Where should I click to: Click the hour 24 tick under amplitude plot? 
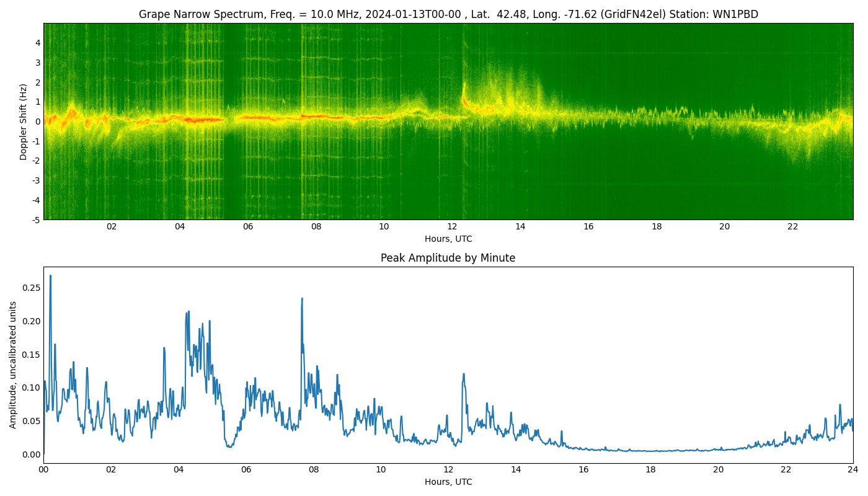(x=852, y=469)
